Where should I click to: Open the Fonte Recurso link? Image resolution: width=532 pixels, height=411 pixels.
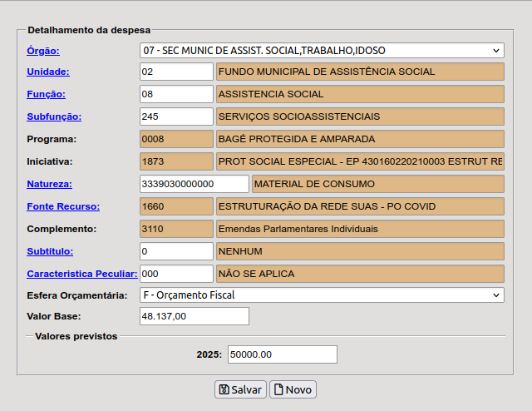click(63, 205)
